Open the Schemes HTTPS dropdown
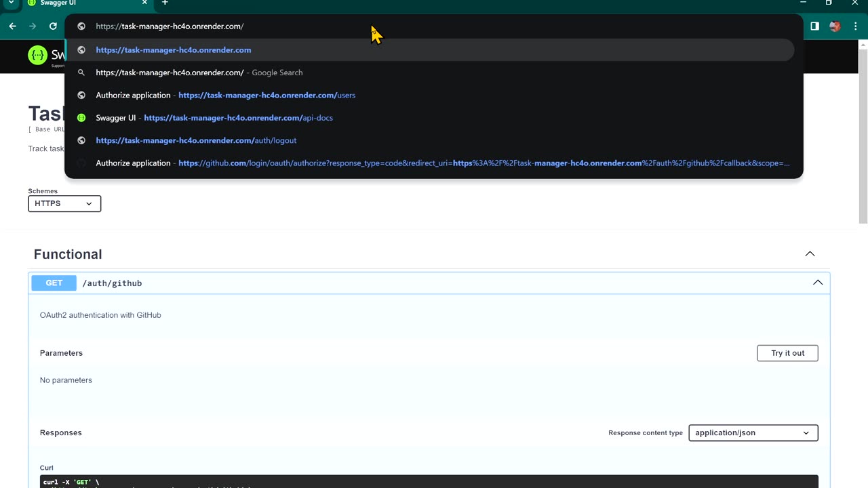The width and height of the screenshot is (868, 488). tap(64, 203)
